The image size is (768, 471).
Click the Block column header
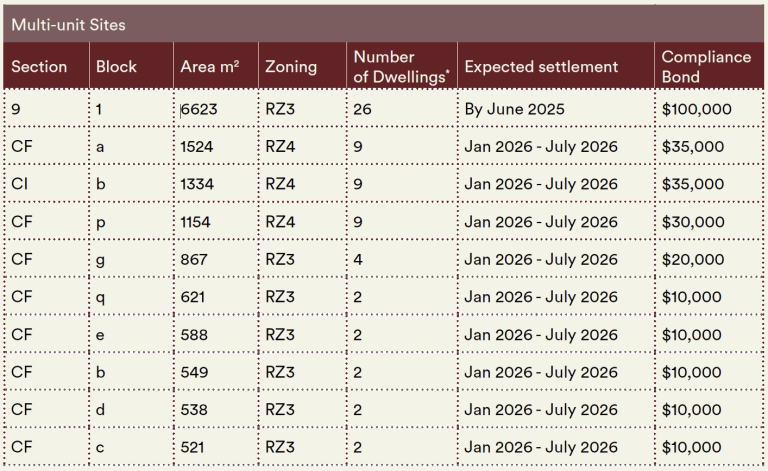(x=116, y=67)
